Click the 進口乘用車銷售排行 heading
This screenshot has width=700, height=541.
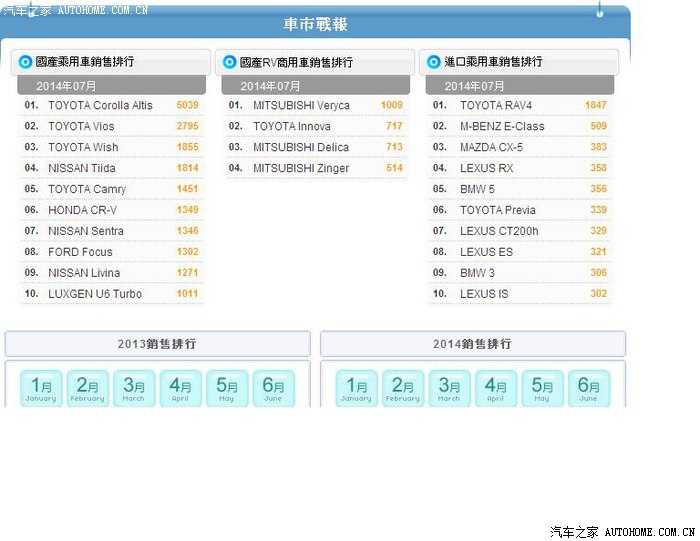click(x=493, y=62)
